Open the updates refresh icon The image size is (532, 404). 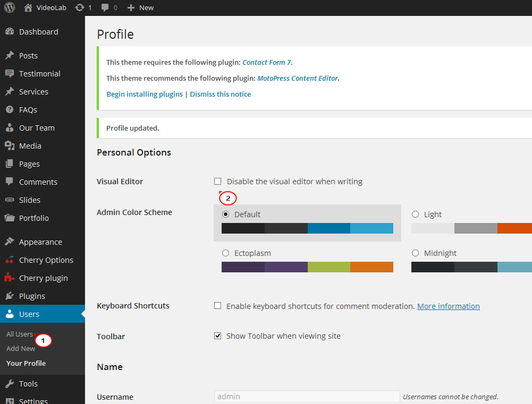click(79, 7)
